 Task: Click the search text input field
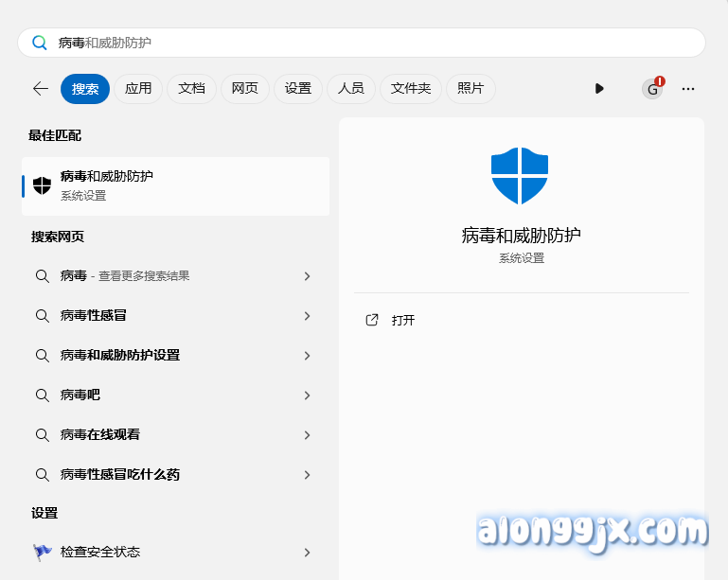click(x=379, y=43)
